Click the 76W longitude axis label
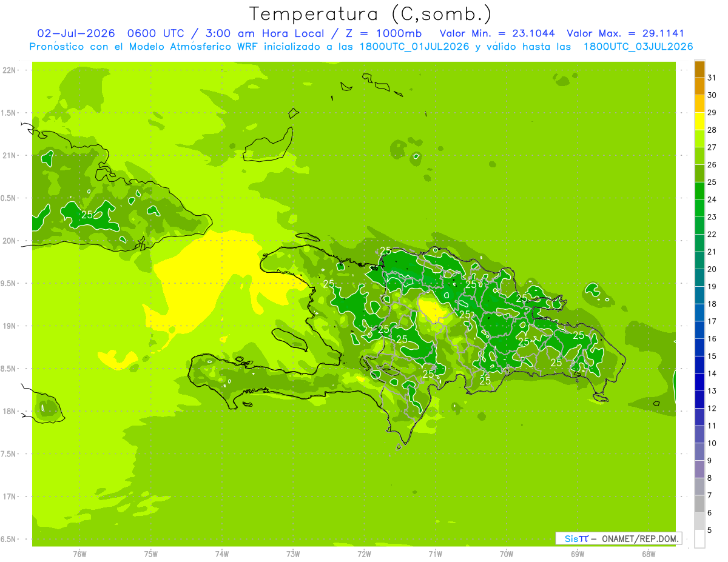Image resolution: width=728 pixels, height=562 pixels. [x=79, y=554]
